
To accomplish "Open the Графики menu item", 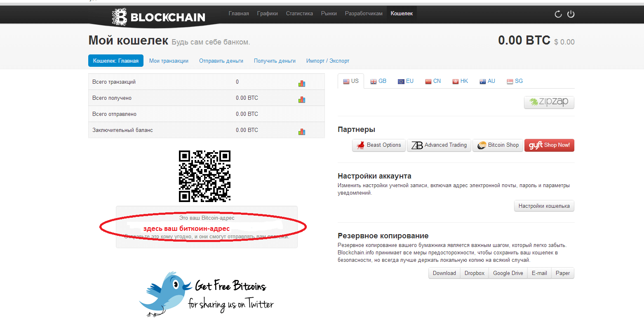I will click(x=268, y=14).
